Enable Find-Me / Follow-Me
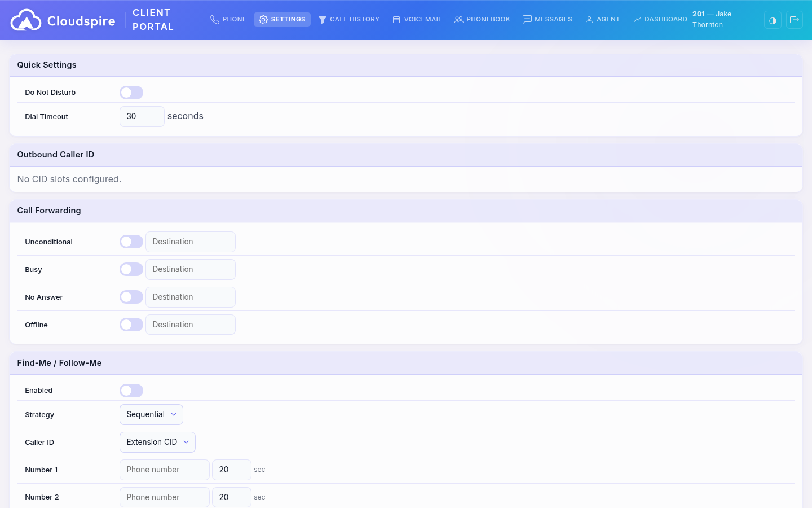Image resolution: width=812 pixels, height=508 pixels. (x=131, y=390)
